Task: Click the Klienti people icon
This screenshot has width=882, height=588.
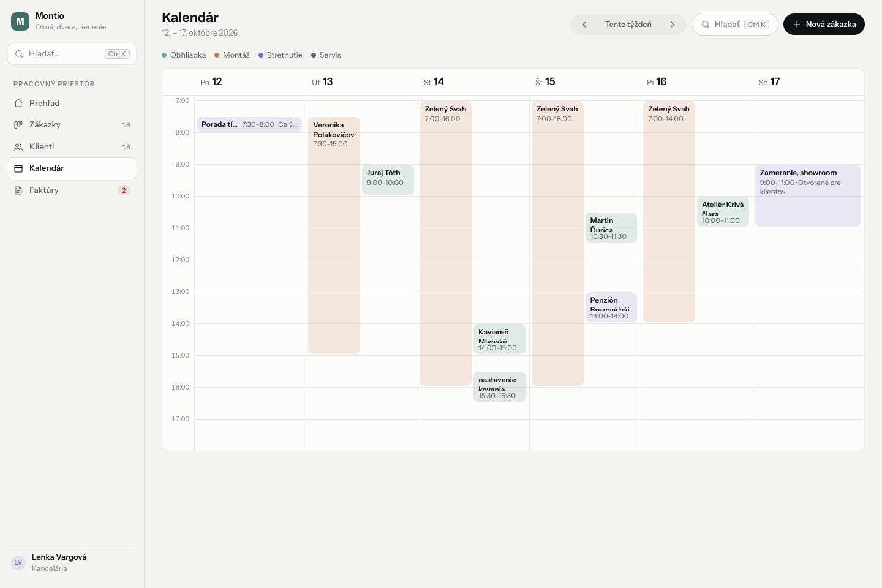Action: coord(18,146)
